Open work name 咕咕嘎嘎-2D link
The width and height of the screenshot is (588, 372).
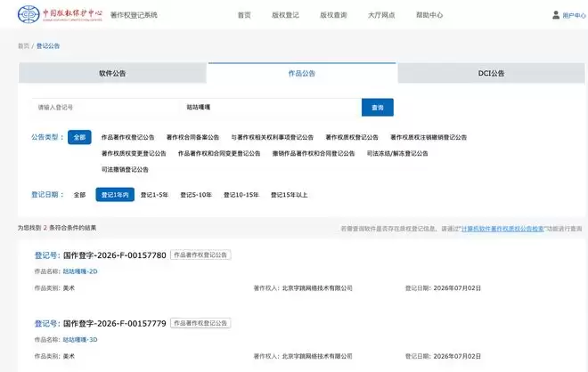tap(80, 271)
